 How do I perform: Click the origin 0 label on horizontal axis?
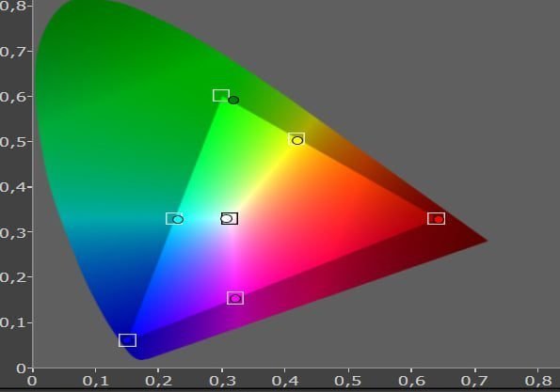point(32,381)
